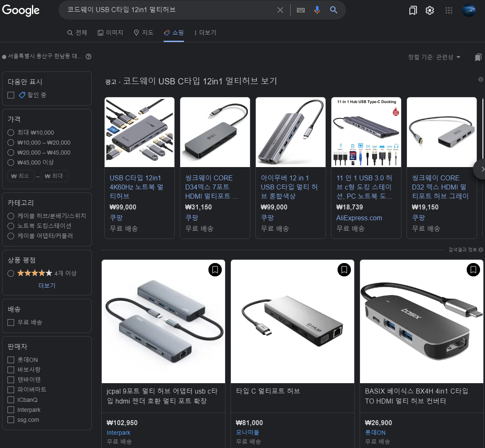Switch to the 지도 tab
The image size is (485, 448).
tap(144, 32)
